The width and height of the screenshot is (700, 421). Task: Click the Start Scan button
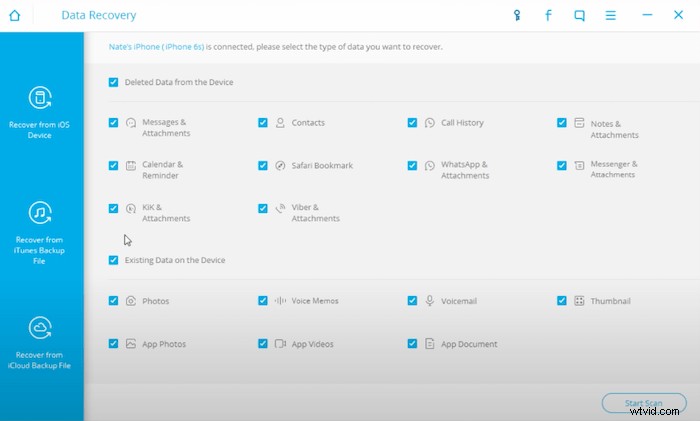tap(643, 403)
